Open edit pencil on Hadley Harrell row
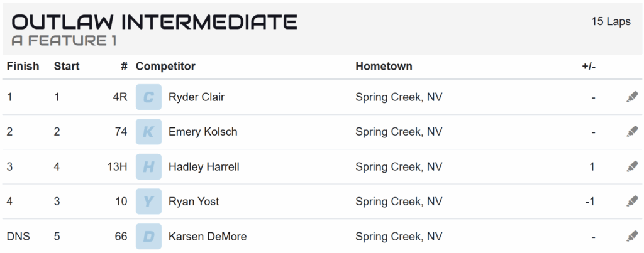 632,166
